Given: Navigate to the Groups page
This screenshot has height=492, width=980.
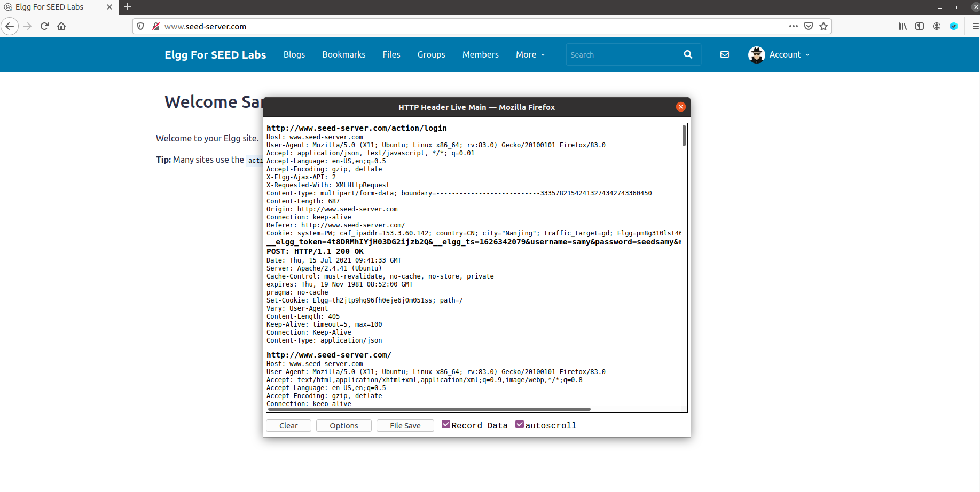Looking at the screenshot, I should (432, 54).
